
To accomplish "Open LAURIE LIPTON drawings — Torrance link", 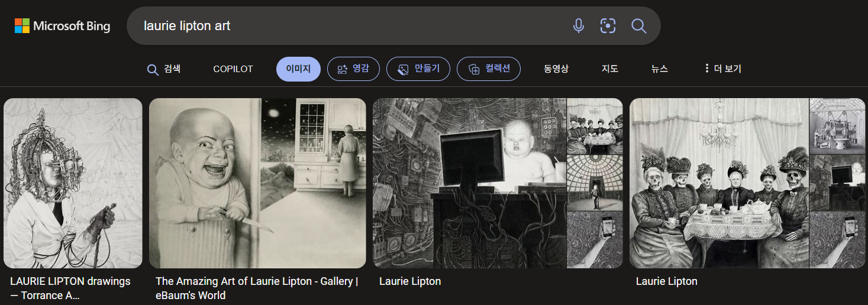I will [x=70, y=288].
